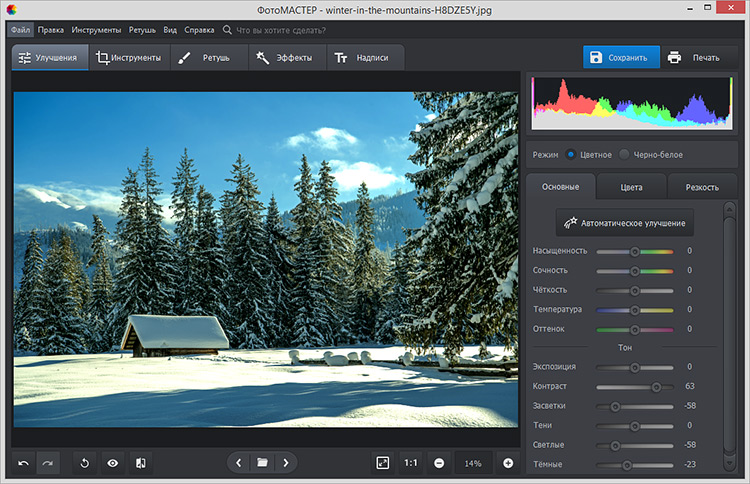Image resolution: width=750 pixels, height=484 pixels.
Task: Fit image to screen with expand icon
Action: (x=382, y=463)
